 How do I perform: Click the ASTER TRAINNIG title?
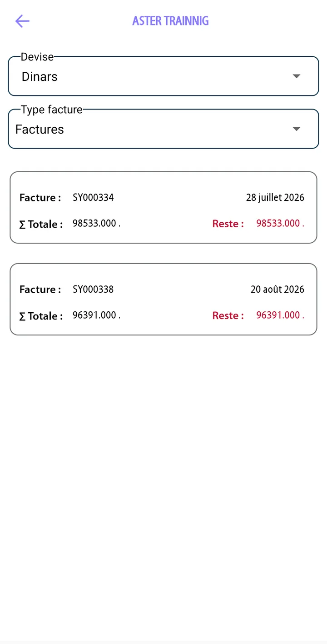coord(170,21)
